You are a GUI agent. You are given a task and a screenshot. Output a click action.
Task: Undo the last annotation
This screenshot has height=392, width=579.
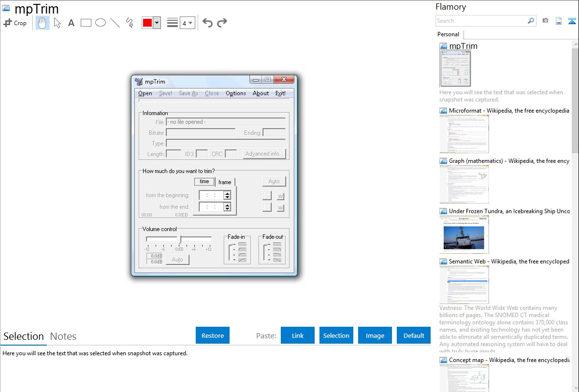[207, 23]
